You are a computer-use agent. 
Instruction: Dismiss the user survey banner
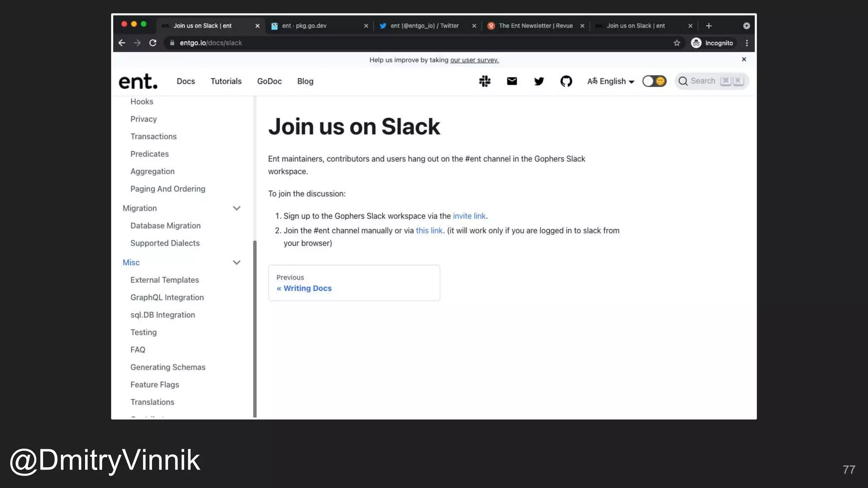[x=744, y=59]
